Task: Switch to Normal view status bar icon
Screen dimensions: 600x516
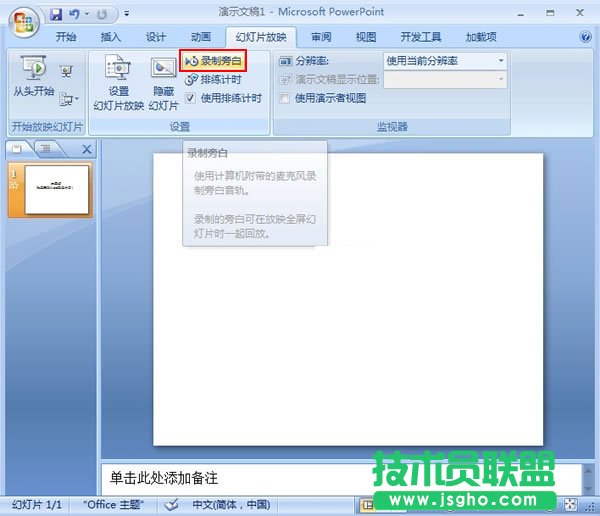Action: tap(367, 505)
